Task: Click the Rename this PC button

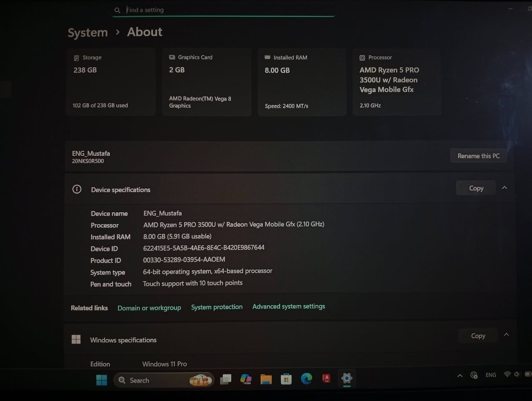Action: (479, 155)
